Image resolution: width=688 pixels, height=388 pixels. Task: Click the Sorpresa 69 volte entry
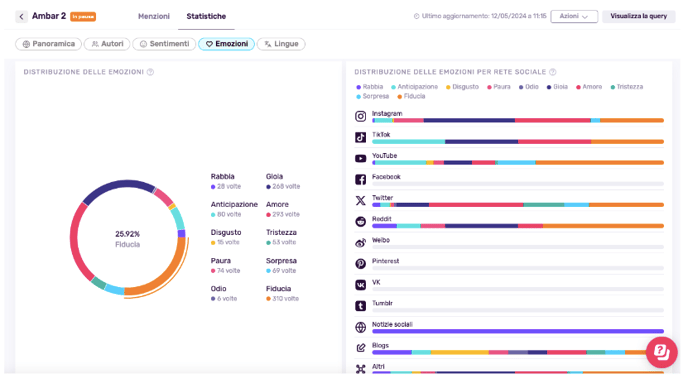(281, 266)
